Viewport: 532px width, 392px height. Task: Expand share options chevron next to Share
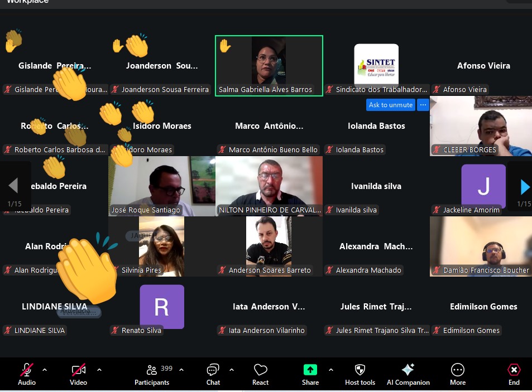click(330, 370)
